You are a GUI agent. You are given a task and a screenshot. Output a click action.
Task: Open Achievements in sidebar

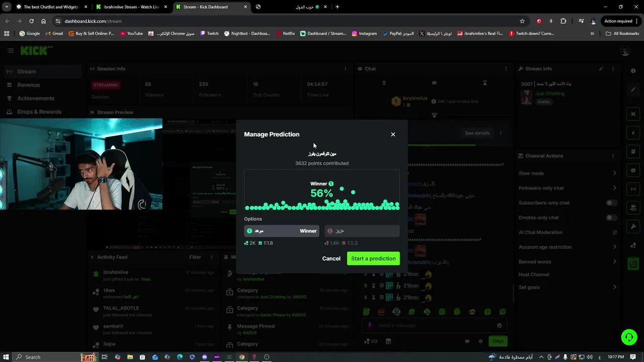pos(42,99)
